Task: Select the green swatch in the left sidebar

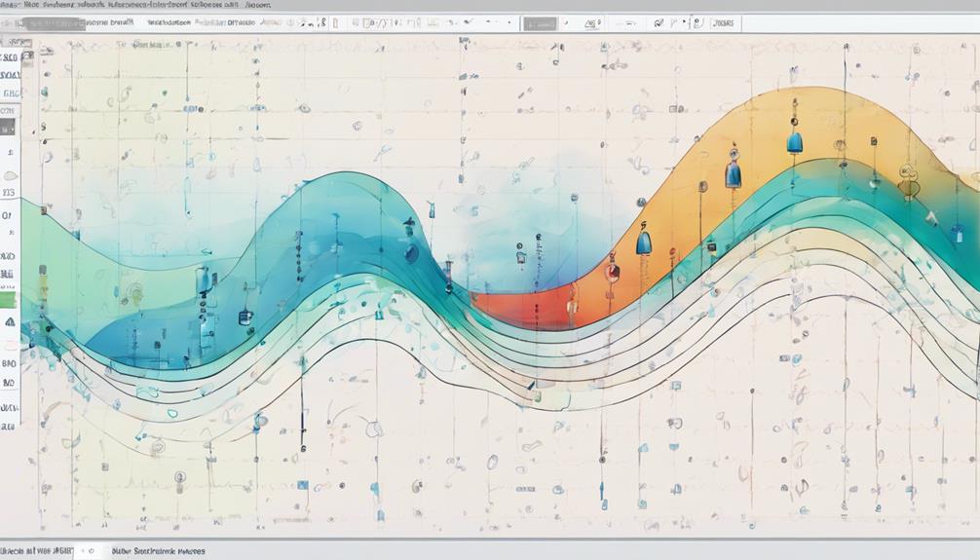Action: click(x=8, y=299)
